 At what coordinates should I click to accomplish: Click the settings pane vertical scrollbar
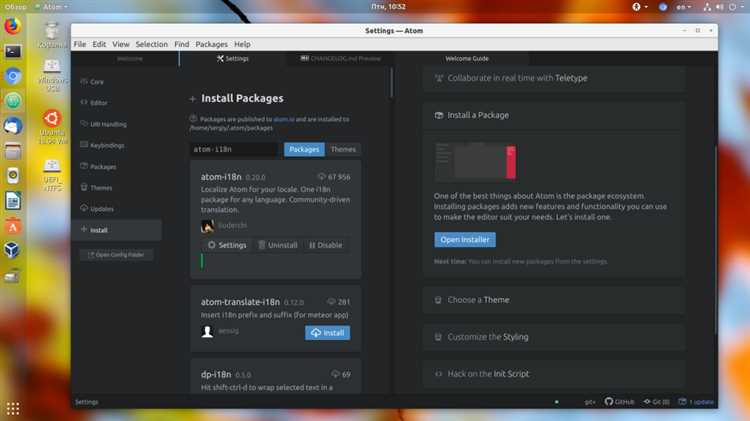[391, 84]
